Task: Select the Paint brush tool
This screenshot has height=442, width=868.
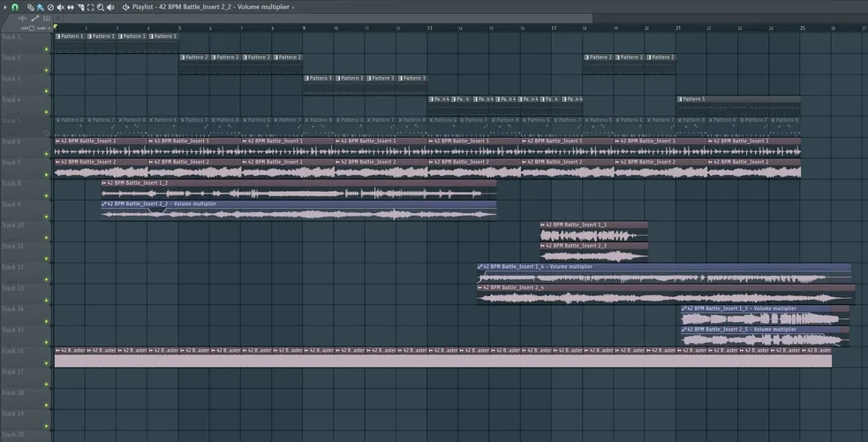Action: [x=40, y=7]
